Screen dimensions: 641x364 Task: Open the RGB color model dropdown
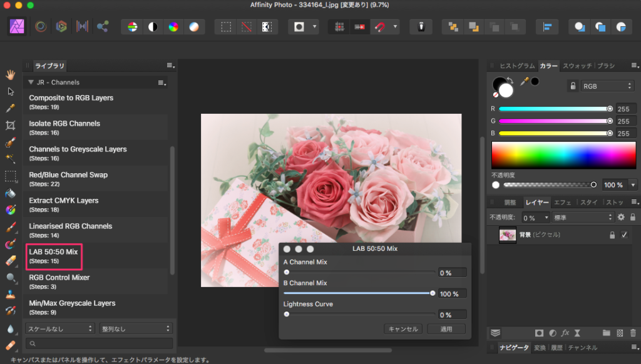[607, 86]
